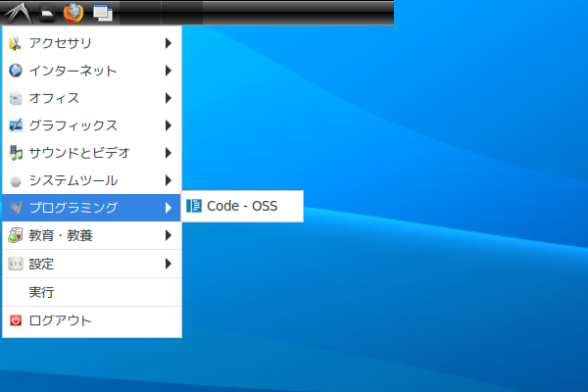Expand the サウンドとビデオ submenu arrow
Viewport: 588px width, 392px height.
[169, 153]
